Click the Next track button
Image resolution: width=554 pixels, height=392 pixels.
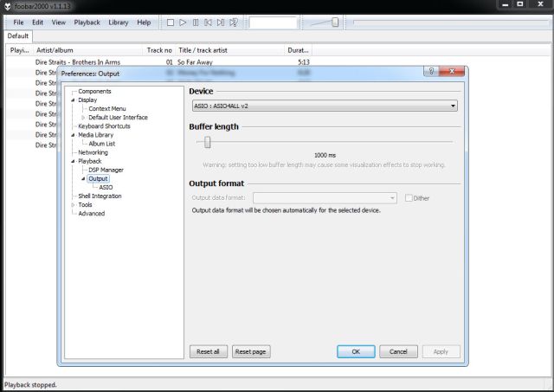(x=221, y=22)
